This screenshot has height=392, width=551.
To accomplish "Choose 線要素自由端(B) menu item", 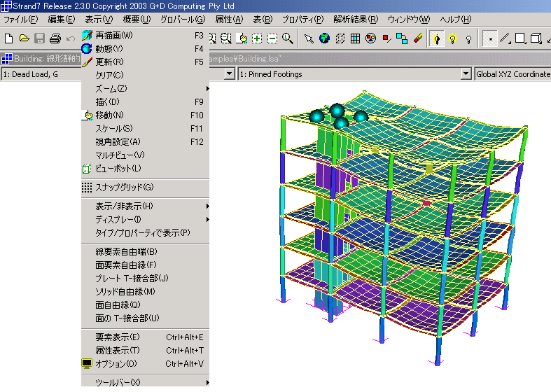I will click(145, 252).
